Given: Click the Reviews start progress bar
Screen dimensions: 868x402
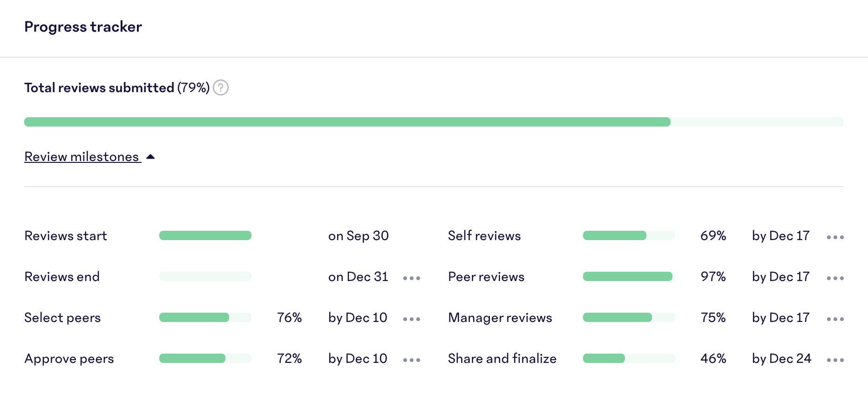Looking at the screenshot, I should click(205, 235).
